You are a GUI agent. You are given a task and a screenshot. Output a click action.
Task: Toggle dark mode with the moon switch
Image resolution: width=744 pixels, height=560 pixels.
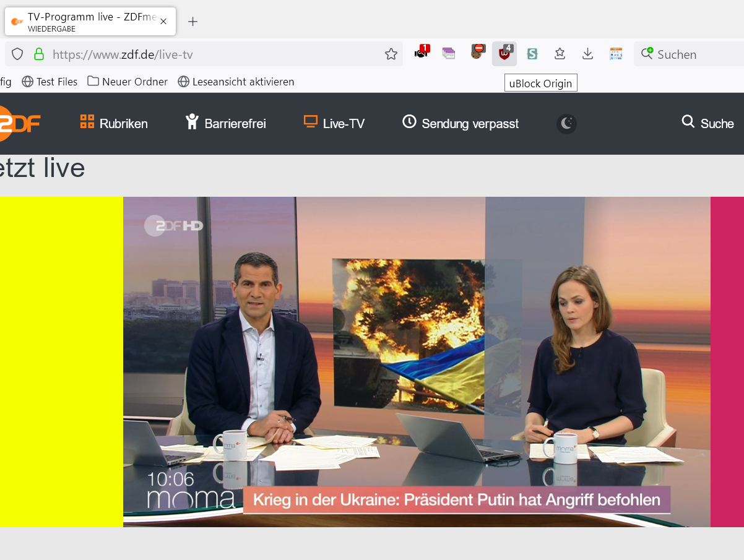pyautogui.click(x=566, y=124)
